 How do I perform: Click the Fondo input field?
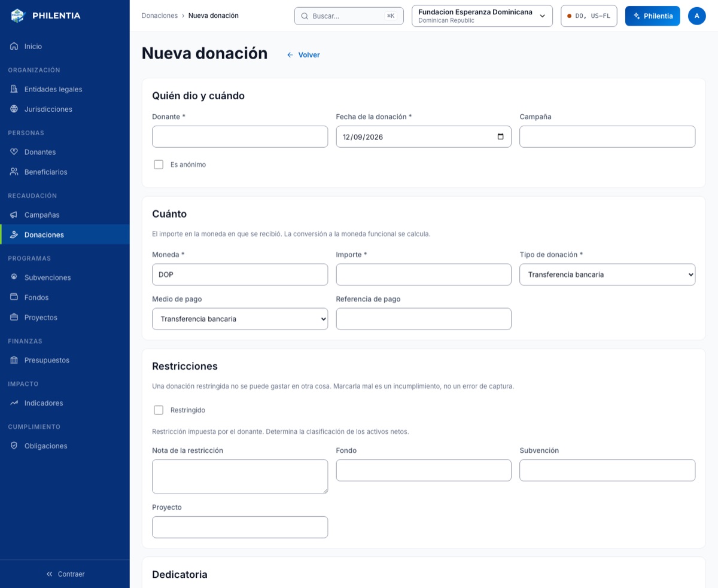424,470
